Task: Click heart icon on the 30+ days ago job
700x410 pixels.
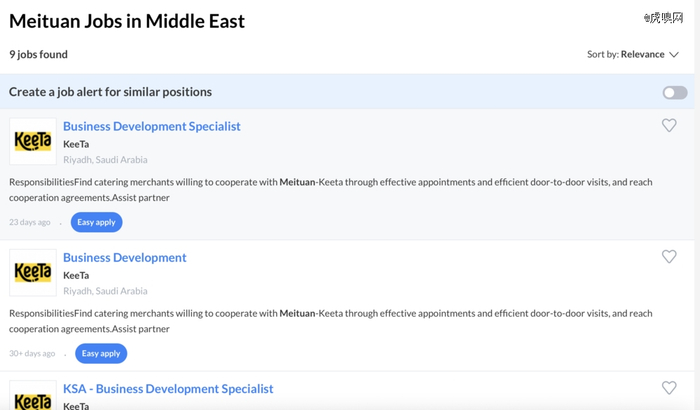Action: click(669, 257)
